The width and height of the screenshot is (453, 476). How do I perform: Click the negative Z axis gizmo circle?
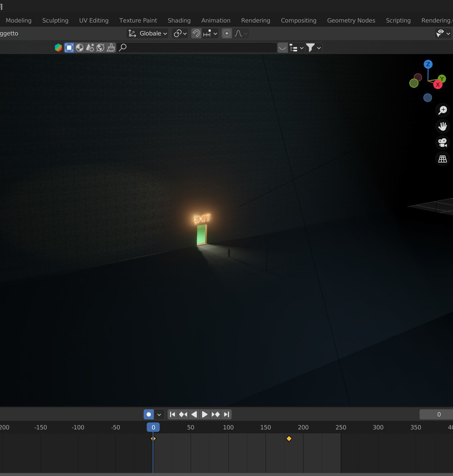pyautogui.click(x=428, y=98)
